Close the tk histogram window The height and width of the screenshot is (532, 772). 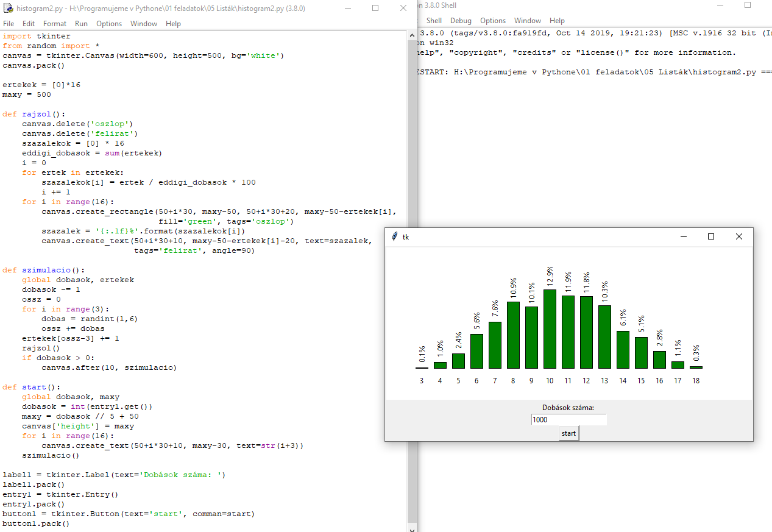[x=739, y=236]
